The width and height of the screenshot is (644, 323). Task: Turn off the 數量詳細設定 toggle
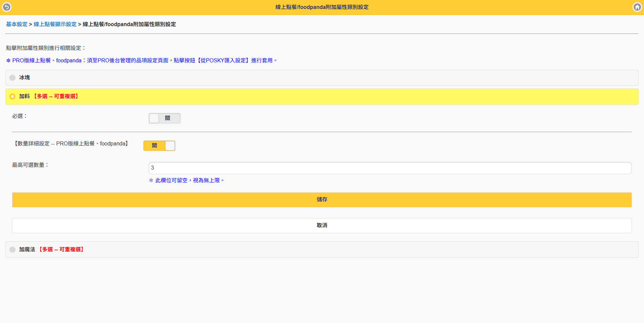tap(159, 146)
